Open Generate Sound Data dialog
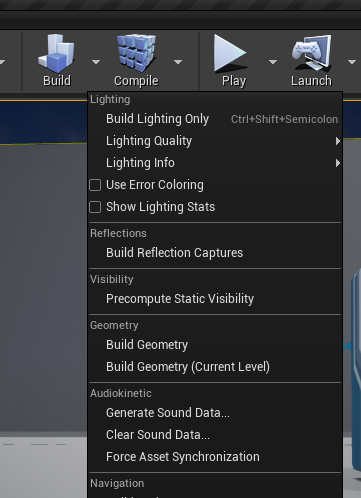The height and width of the screenshot is (498, 361). click(x=215, y=413)
